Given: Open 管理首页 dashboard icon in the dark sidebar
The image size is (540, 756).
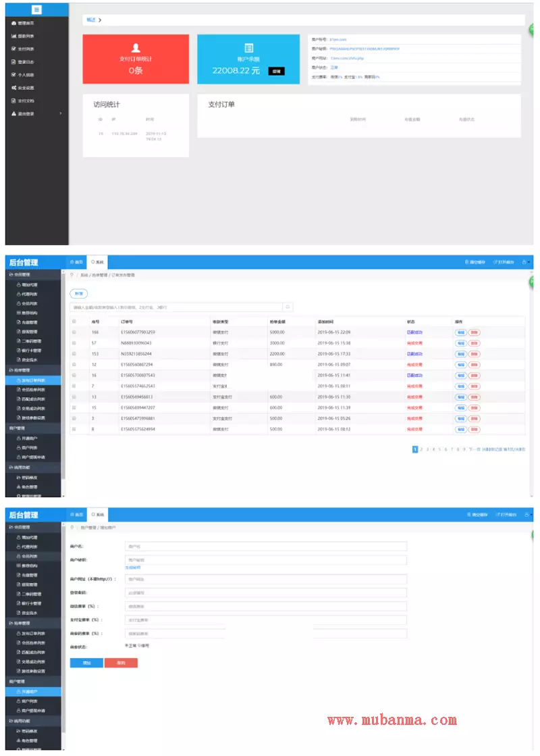Looking at the screenshot, I should tap(14, 23).
